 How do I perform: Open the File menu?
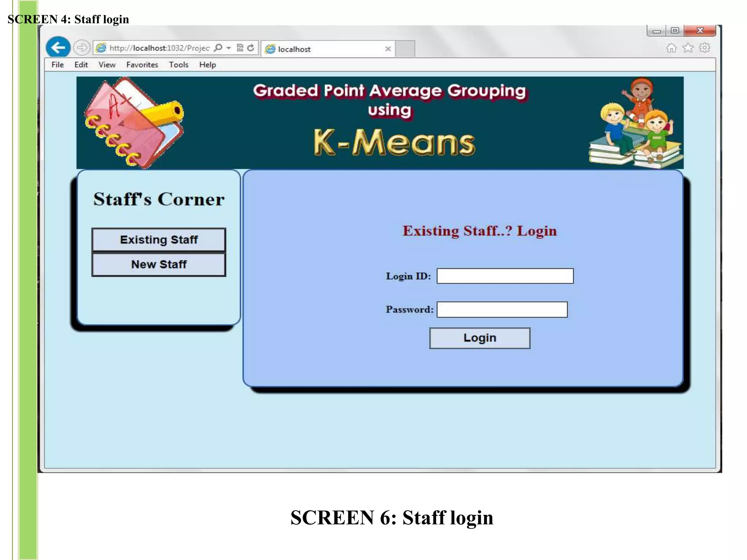pos(58,65)
